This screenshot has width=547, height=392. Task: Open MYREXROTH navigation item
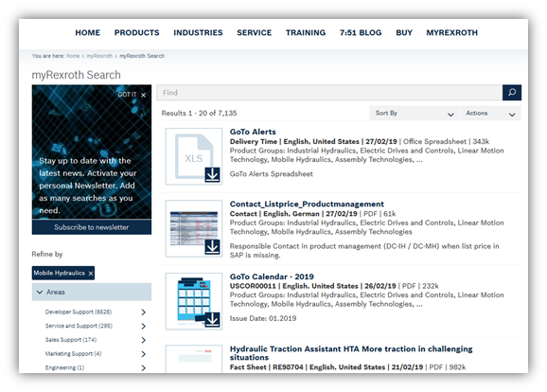click(452, 33)
